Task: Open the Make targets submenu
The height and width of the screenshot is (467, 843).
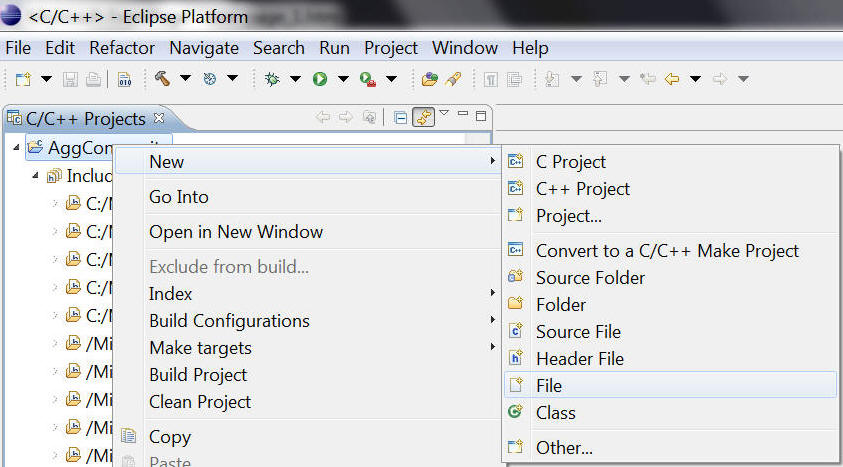Action: (x=308, y=348)
